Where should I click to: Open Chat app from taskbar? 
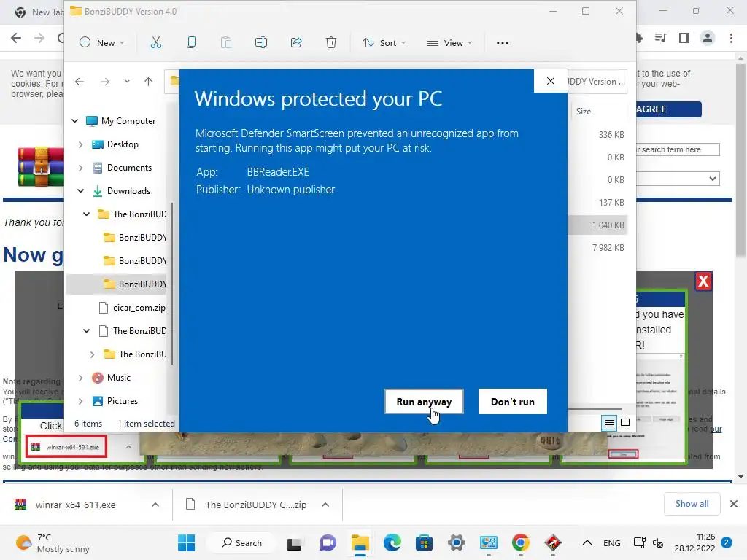(x=328, y=542)
